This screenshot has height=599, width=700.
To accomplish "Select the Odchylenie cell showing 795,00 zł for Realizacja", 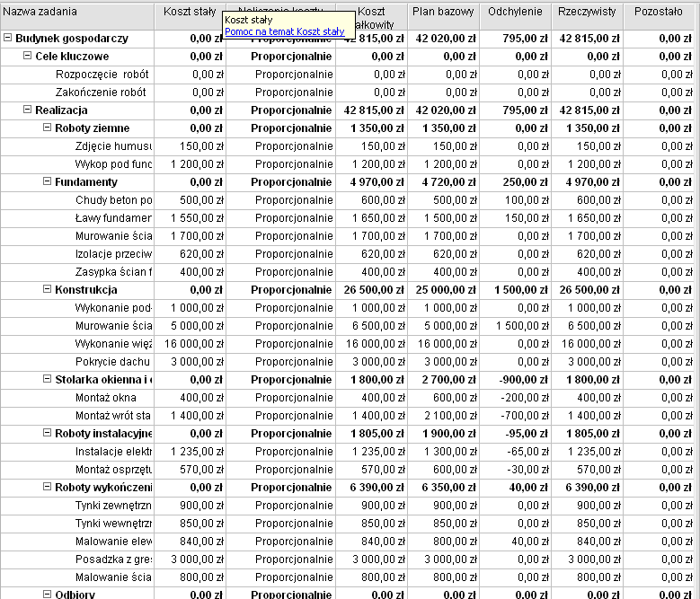I will click(x=515, y=110).
